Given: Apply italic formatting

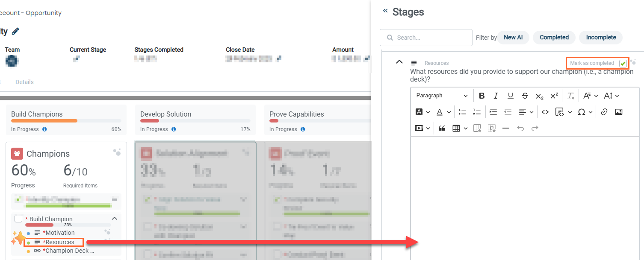Looking at the screenshot, I should pos(496,96).
